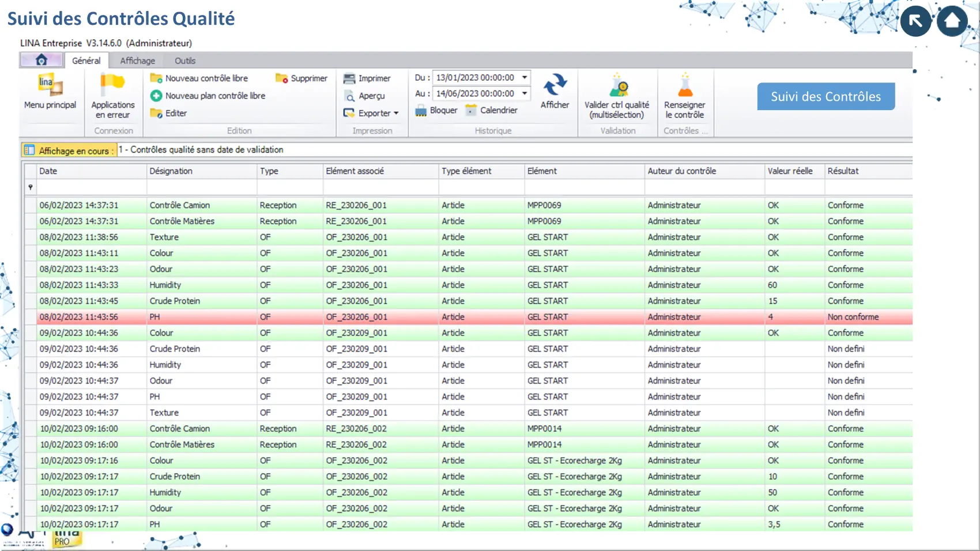Expand the Du date dropdown
This screenshot has height=551, width=980.
(525, 77)
